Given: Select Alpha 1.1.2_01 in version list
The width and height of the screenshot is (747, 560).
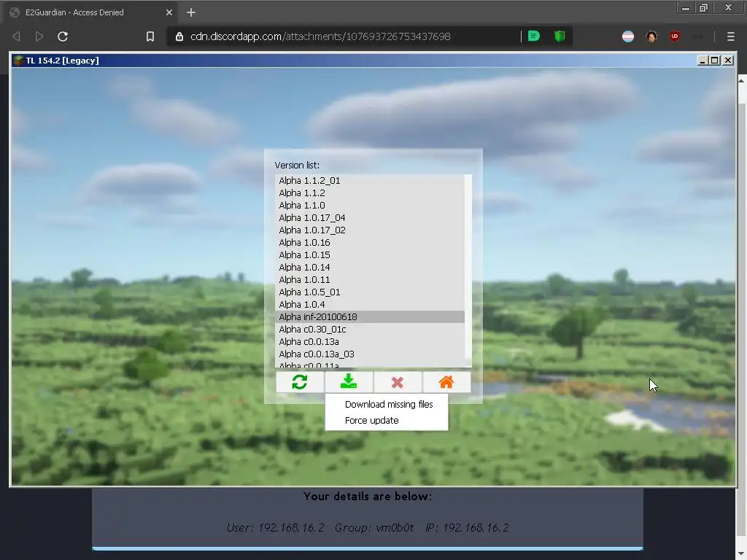Looking at the screenshot, I should pyautogui.click(x=370, y=181).
